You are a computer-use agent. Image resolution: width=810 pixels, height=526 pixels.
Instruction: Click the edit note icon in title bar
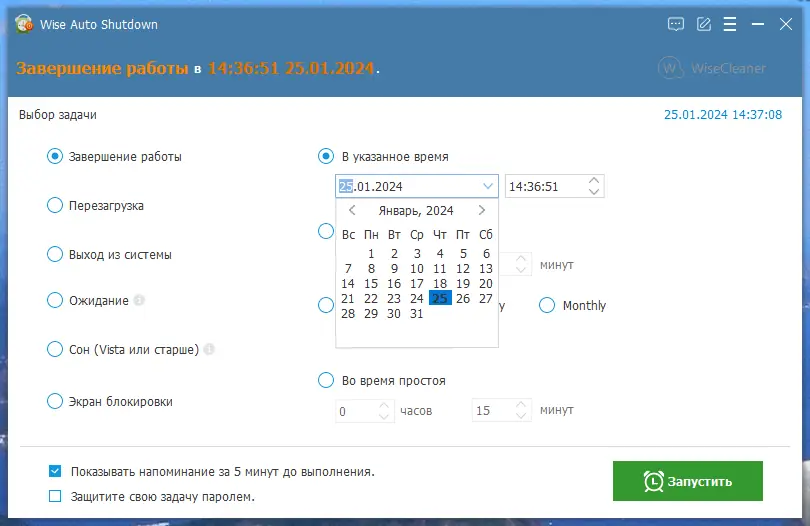(704, 24)
